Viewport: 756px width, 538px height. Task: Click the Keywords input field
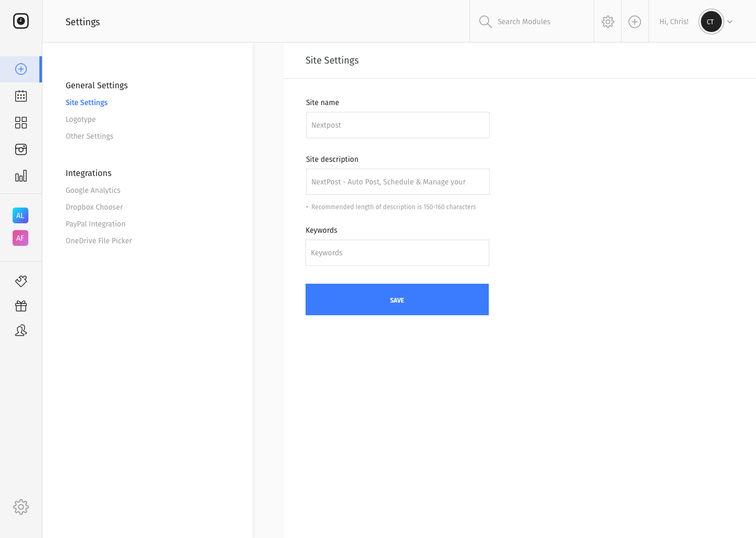click(x=397, y=253)
